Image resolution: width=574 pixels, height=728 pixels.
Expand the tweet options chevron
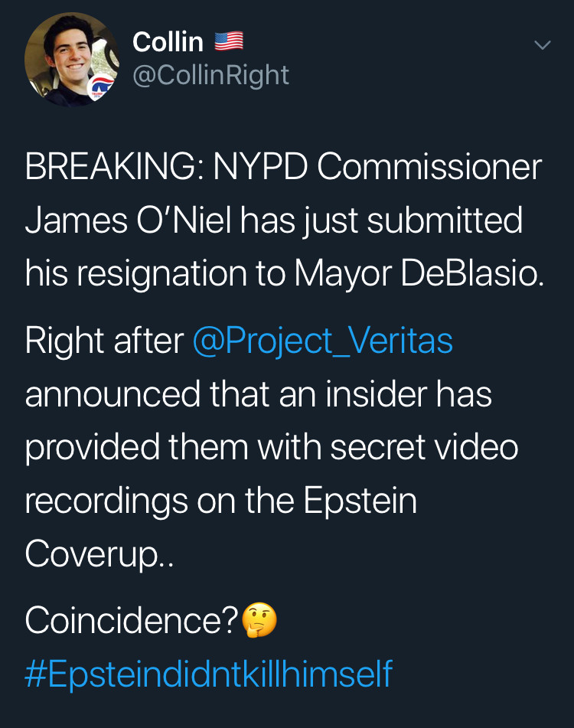tap(542, 45)
